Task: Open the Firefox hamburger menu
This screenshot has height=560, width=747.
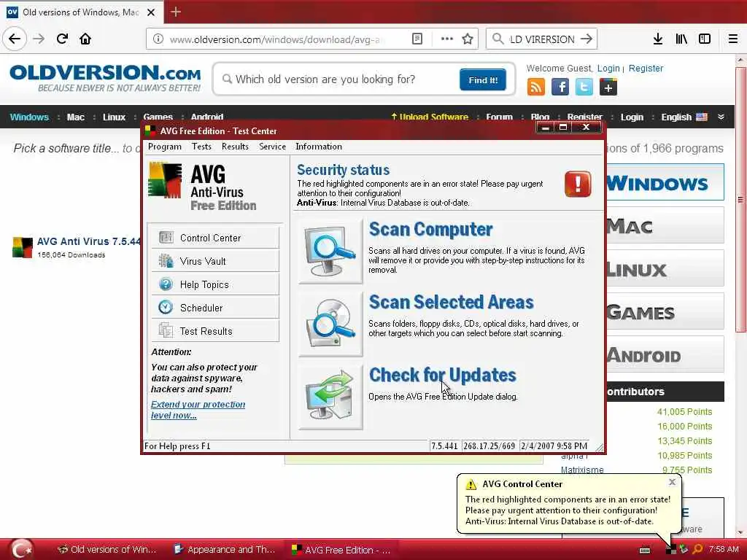Action: tap(732, 39)
